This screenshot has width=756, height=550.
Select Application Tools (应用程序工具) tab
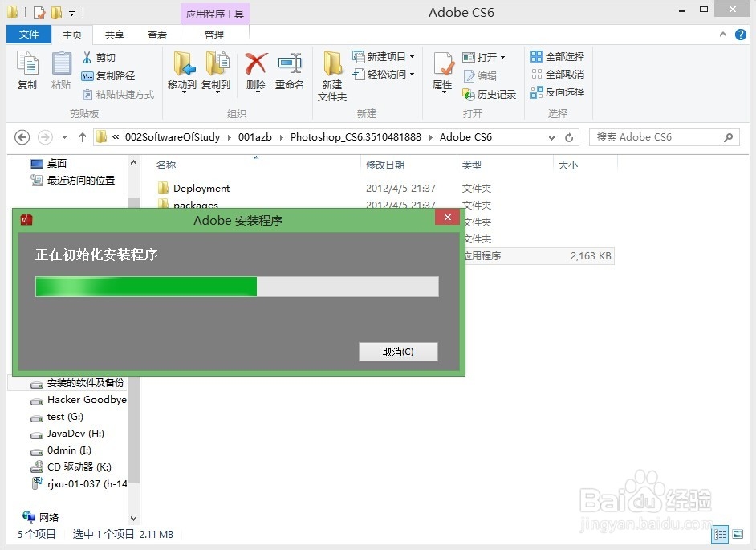click(x=215, y=14)
